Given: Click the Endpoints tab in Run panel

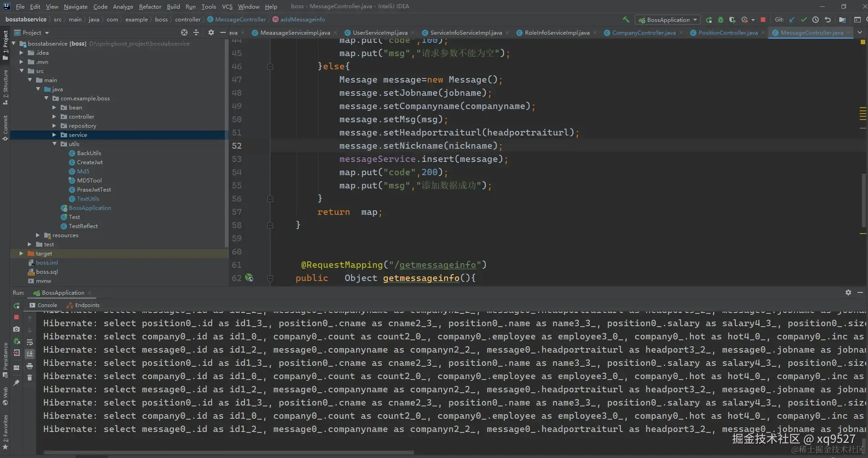Looking at the screenshot, I should (x=87, y=305).
